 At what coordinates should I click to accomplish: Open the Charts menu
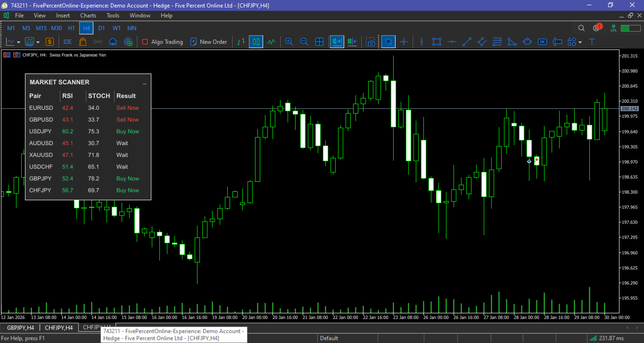point(88,16)
